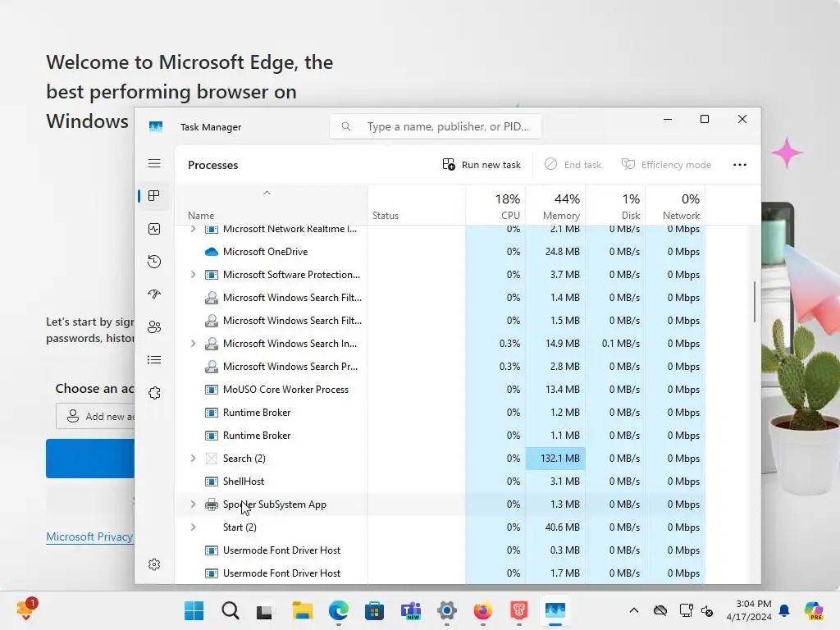Open Settings gear app on taskbar

coord(447,610)
